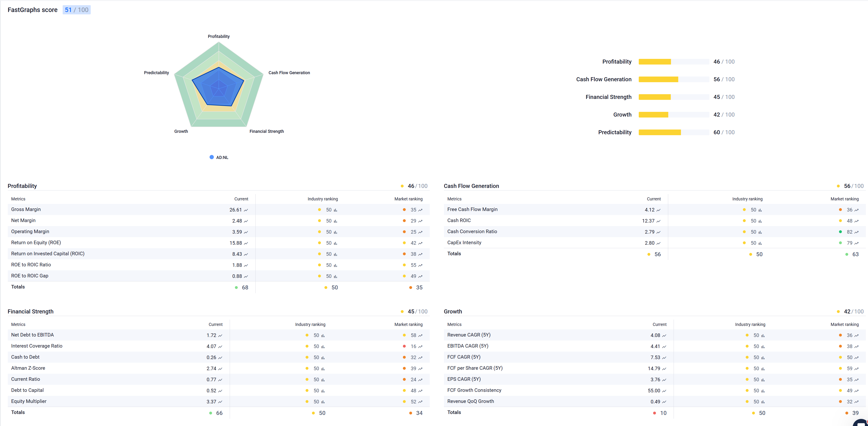View Interest Coverage Ratio industry bar chart icon
The image size is (868, 426).
click(x=323, y=347)
